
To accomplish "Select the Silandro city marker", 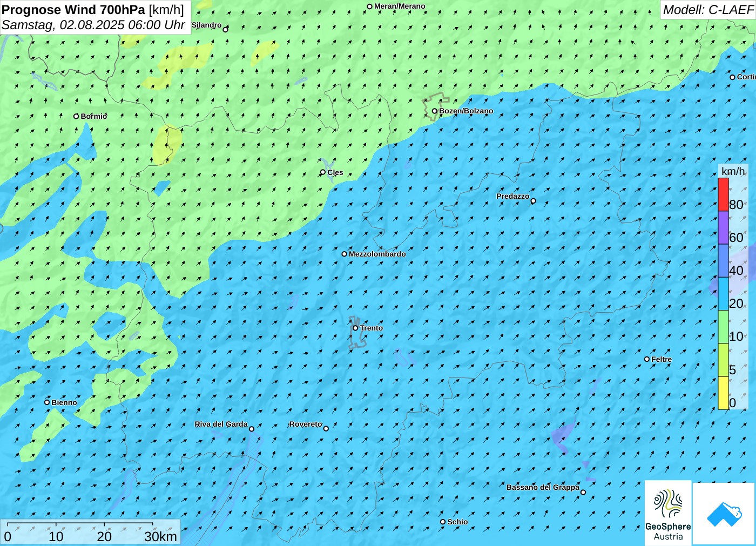I will point(226,30).
